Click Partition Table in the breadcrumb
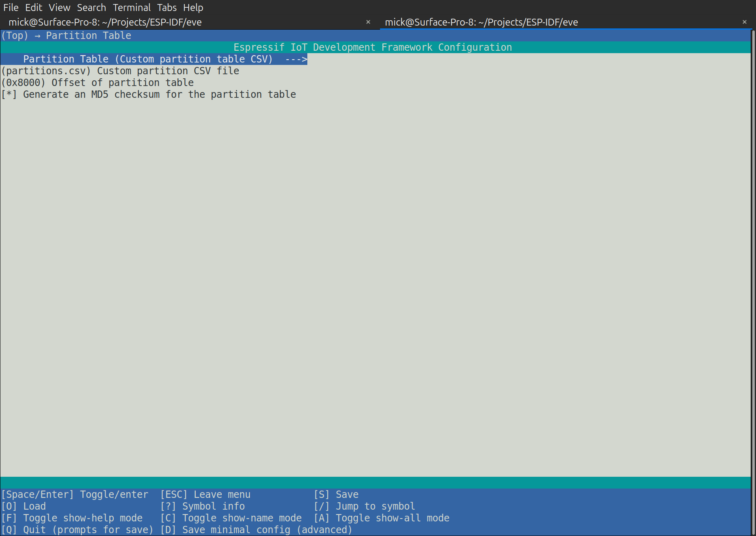This screenshot has width=756, height=536. click(89, 36)
